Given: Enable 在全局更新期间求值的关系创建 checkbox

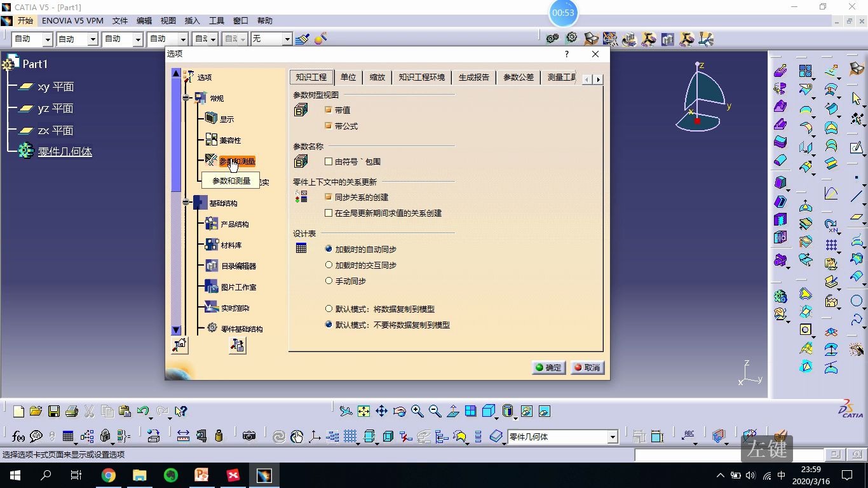Looking at the screenshot, I should point(329,213).
